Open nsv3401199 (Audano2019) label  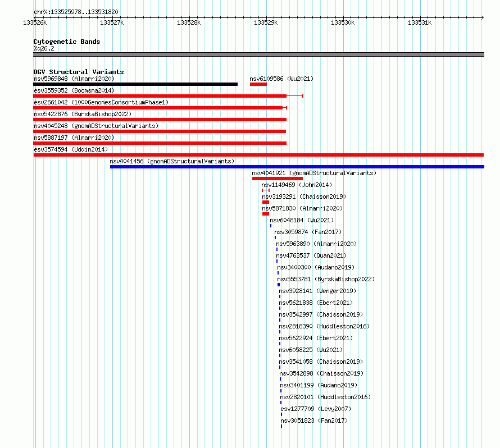click(x=319, y=385)
